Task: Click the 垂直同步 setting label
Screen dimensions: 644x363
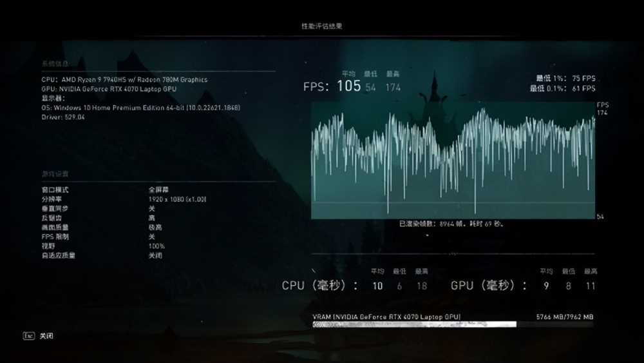Action: click(55, 208)
